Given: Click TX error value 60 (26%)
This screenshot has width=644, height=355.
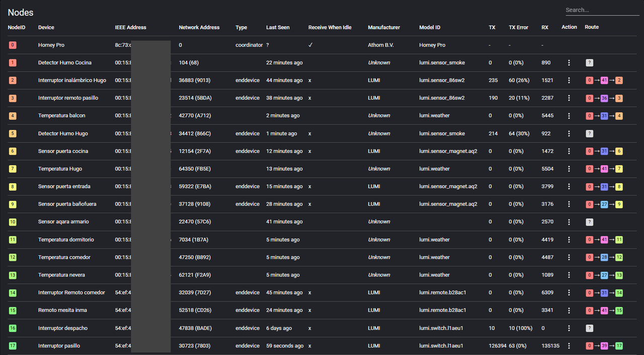Looking at the screenshot, I should (519, 81).
